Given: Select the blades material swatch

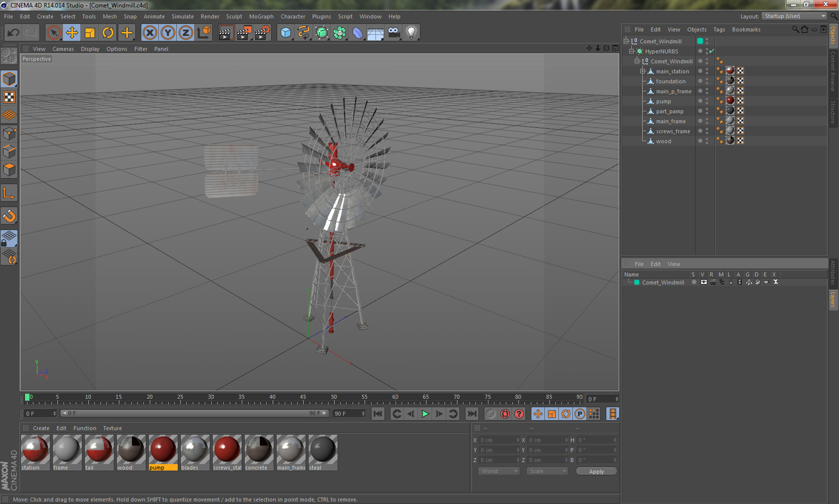Looking at the screenshot, I should 195,453.
